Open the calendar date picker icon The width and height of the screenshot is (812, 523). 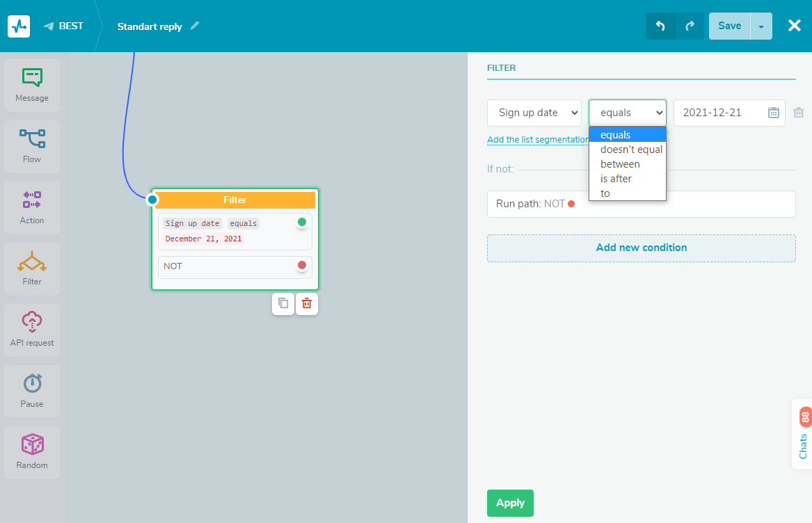773,113
